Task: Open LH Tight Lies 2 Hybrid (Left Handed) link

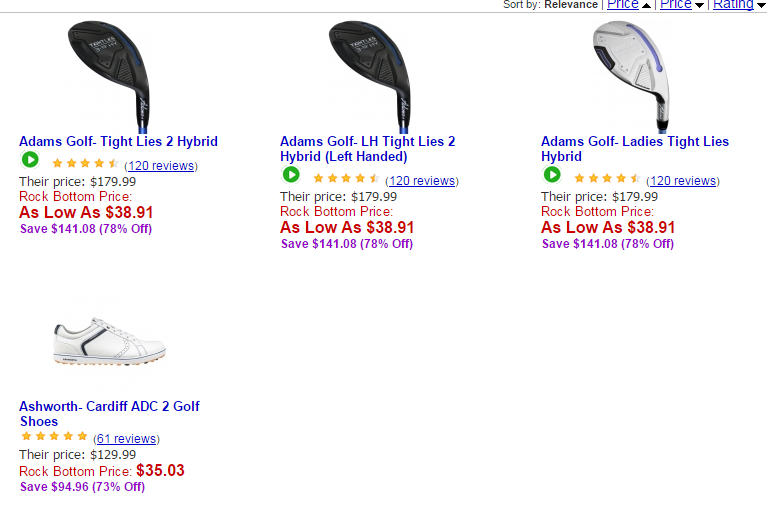Action: 367,149
